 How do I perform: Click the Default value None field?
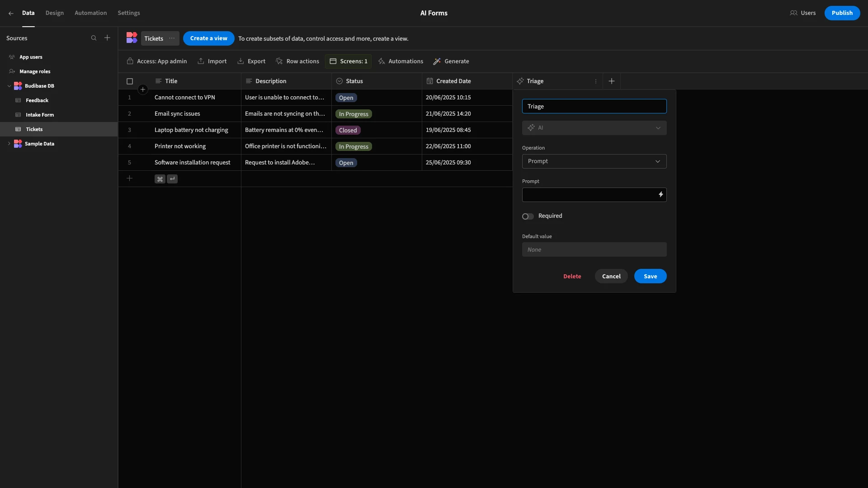594,249
